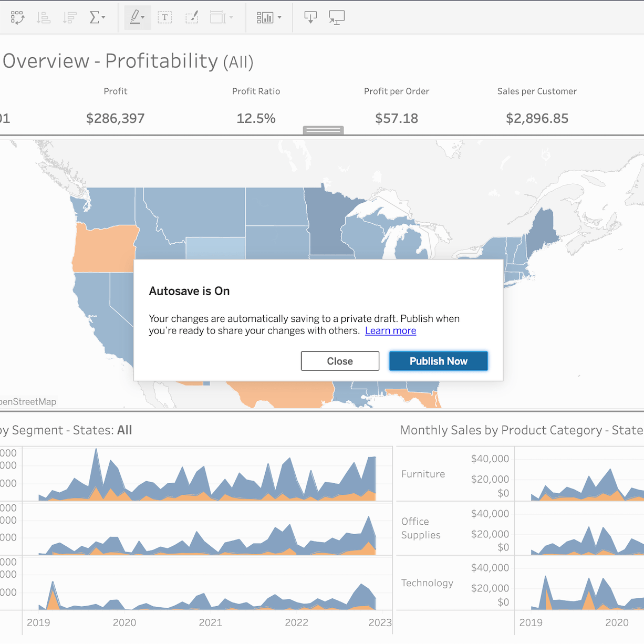Click the Format Workbook brush icon
The height and width of the screenshot is (644, 644).
pos(192,18)
